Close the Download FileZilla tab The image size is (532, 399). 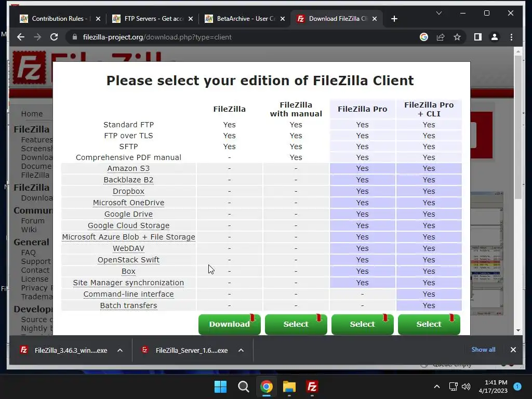(x=375, y=19)
